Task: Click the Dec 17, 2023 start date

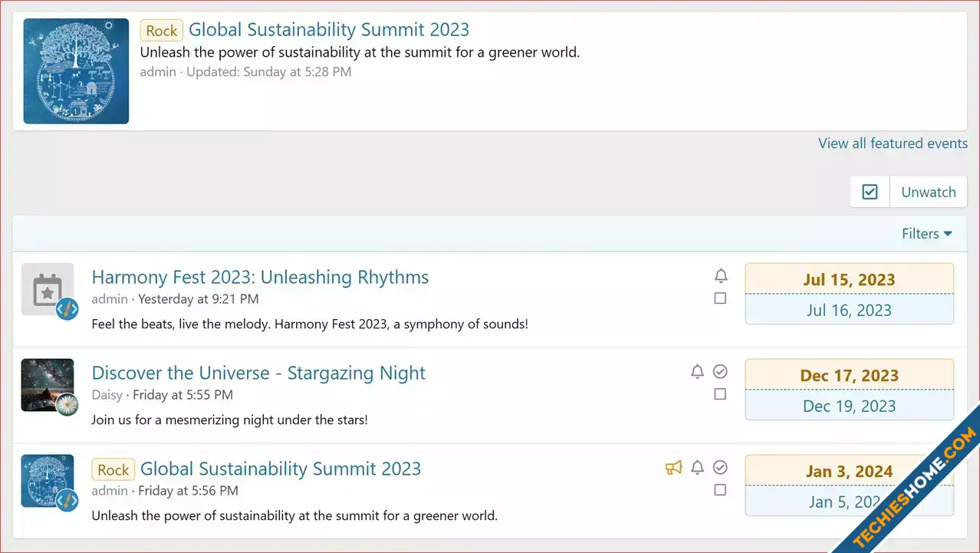Action: [850, 375]
